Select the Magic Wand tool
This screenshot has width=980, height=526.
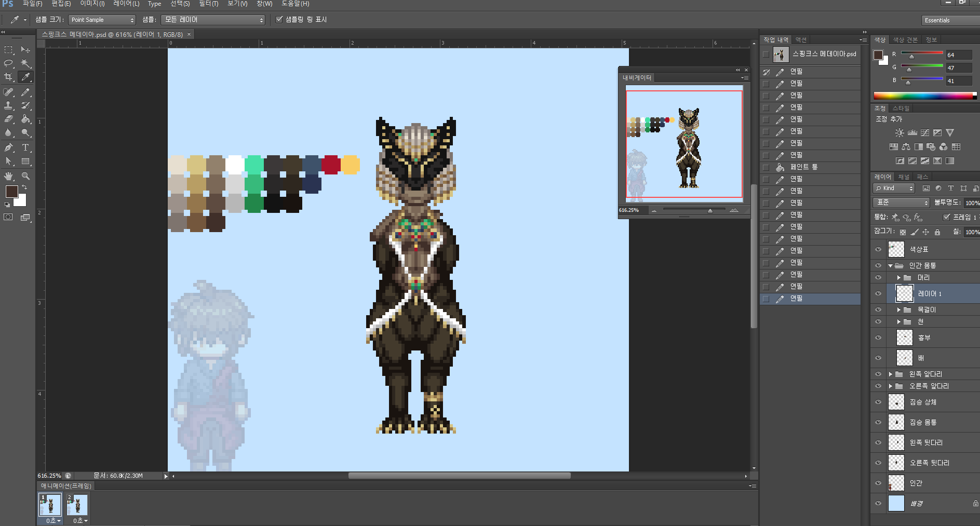click(25, 63)
